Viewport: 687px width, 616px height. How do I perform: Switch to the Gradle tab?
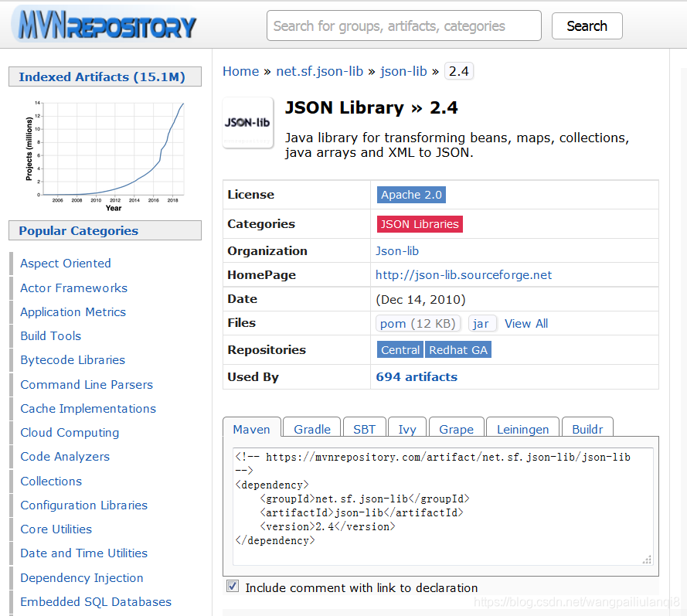point(311,428)
